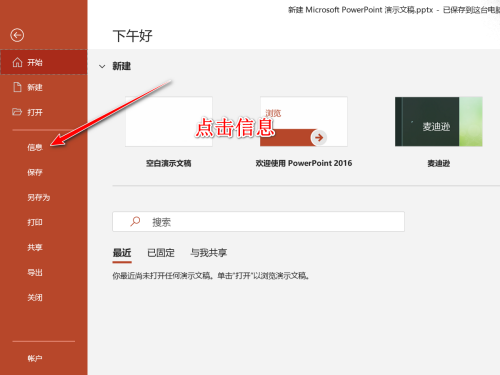Select the blank presentation thumbnail

(169, 122)
